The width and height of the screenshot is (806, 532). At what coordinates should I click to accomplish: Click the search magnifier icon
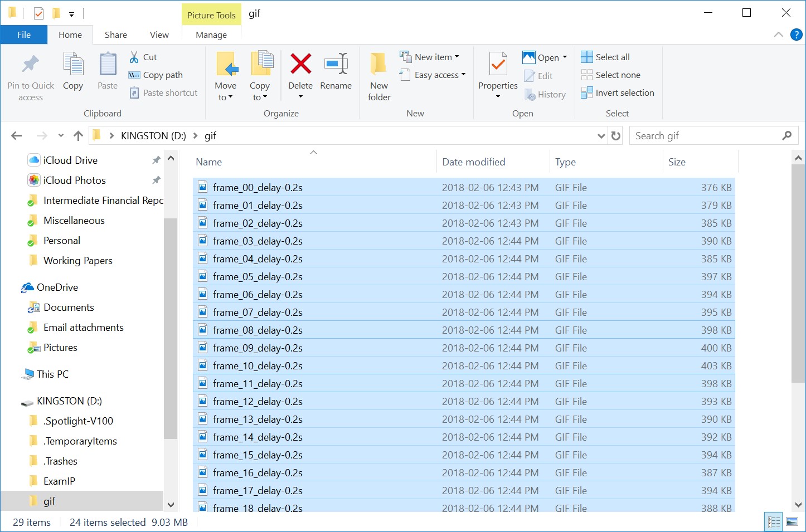coord(786,135)
